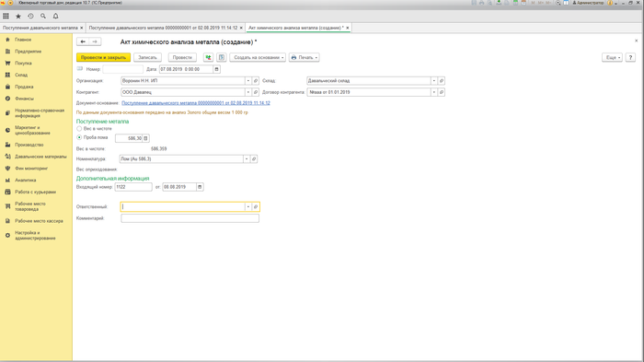This screenshot has height=362, width=644.
Task: Open notifications bell icon
Action: [55, 16]
